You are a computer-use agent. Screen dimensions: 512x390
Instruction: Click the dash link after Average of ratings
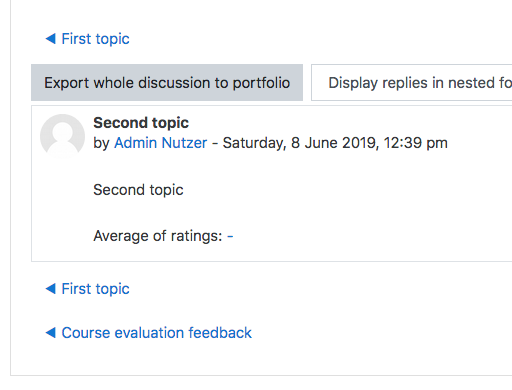[230, 236]
